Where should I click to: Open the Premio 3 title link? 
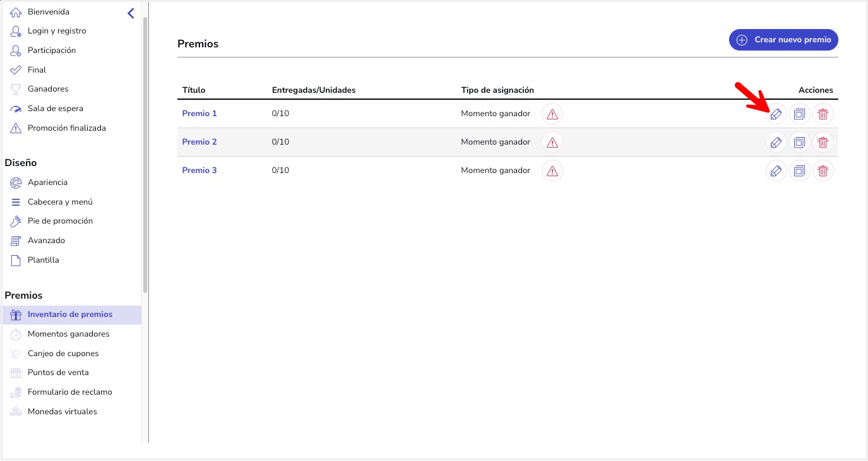pyautogui.click(x=199, y=171)
